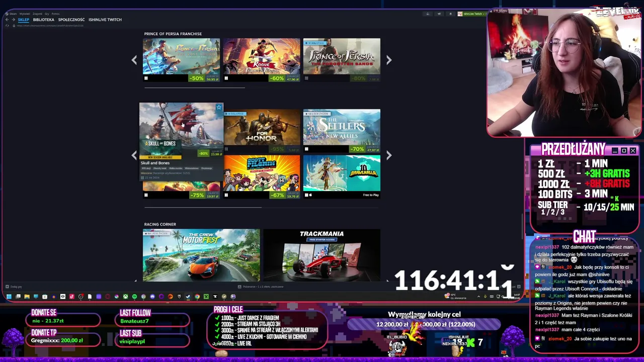Screen dimensions: 644x362
Task: Click the Steam store URL address bar
Action: tap(50, 26)
